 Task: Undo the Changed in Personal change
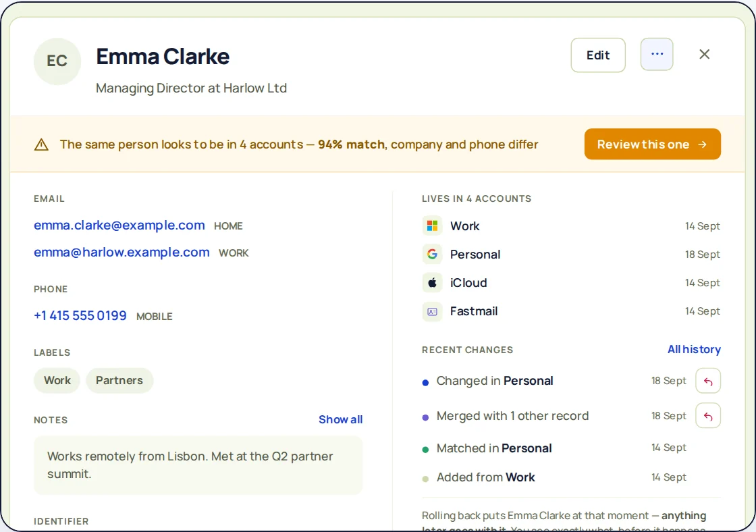(x=708, y=381)
